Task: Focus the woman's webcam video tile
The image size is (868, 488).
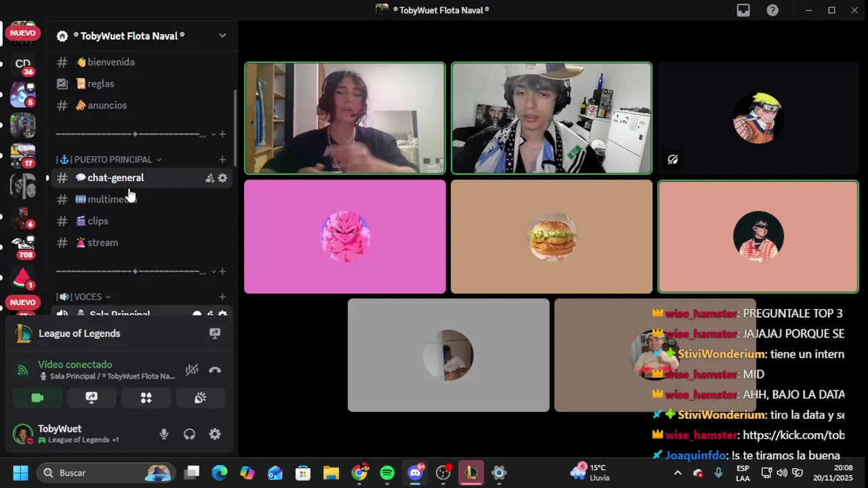Action: 345,118
